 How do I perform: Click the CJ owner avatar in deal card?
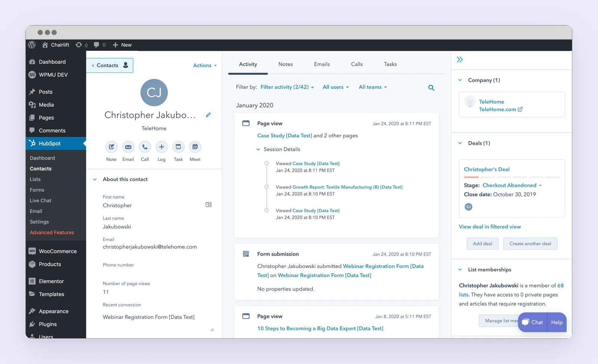point(468,207)
